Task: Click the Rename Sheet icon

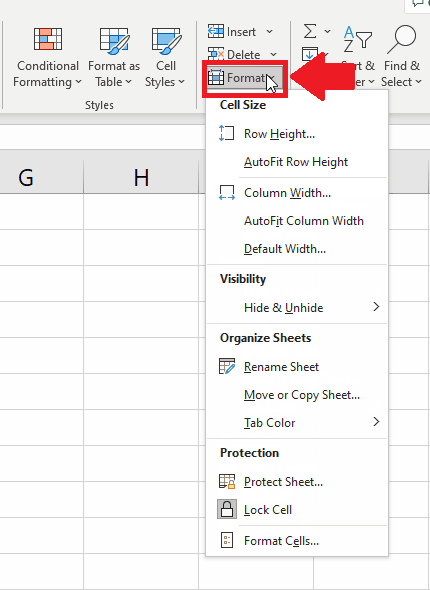Action: point(227,366)
